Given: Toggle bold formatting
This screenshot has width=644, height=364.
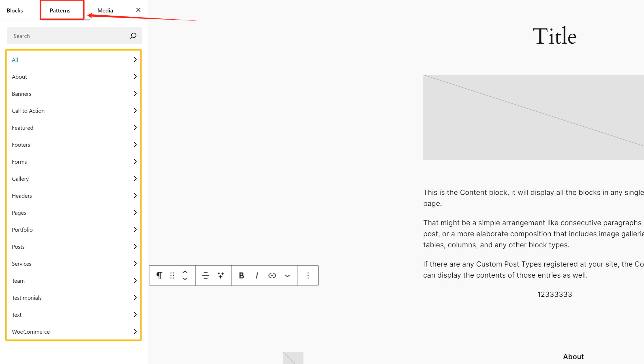Looking at the screenshot, I should [x=241, y=275].
